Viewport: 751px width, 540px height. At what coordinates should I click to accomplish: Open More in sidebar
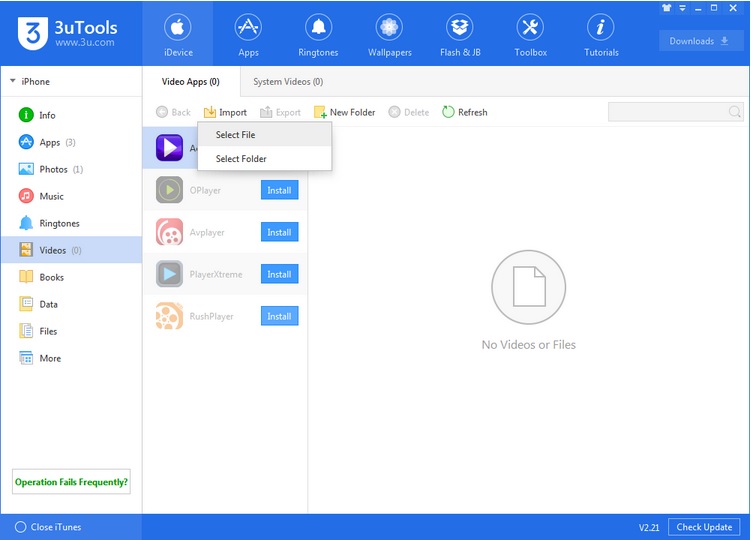[x=71, y=358]
